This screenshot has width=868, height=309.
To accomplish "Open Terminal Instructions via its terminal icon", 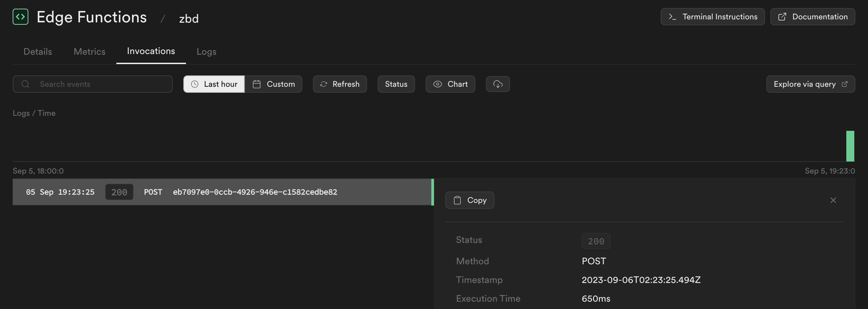I will pos(673,16).
